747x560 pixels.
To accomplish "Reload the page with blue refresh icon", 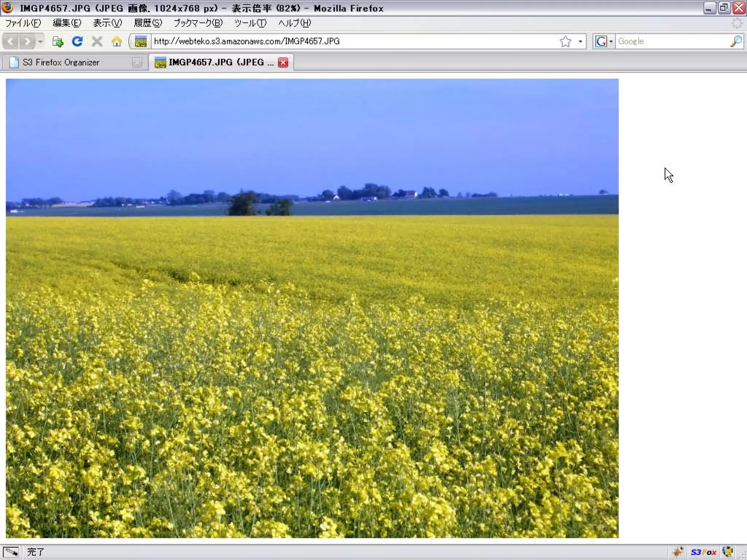I will (77, 41).
